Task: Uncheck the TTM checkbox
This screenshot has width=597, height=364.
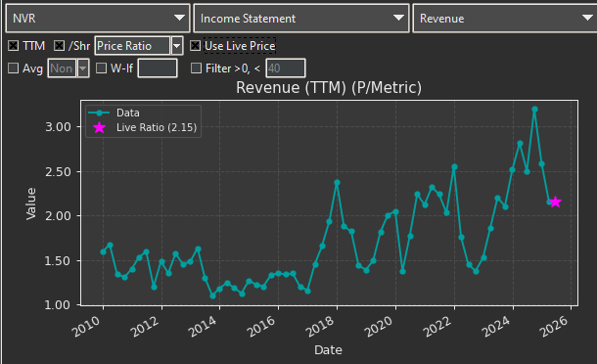Action: tap(14, 46)
